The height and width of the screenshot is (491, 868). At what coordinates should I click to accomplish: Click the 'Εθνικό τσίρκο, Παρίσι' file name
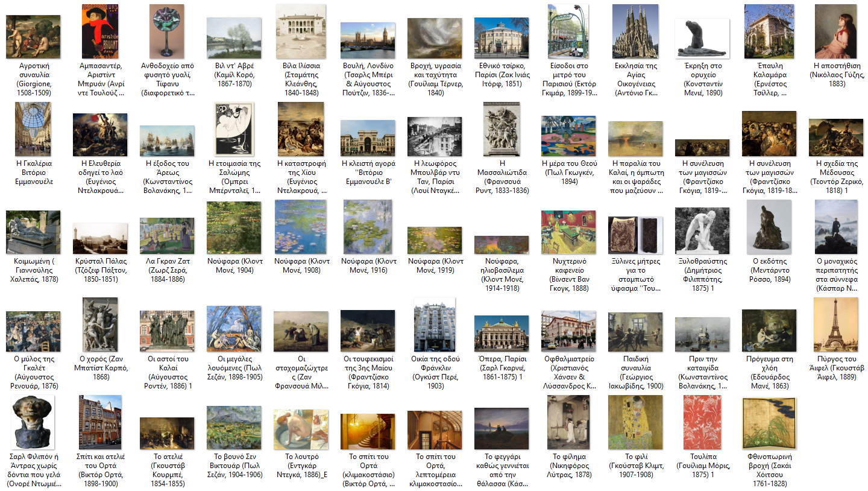pyautogui.click(x=502, y=75)
